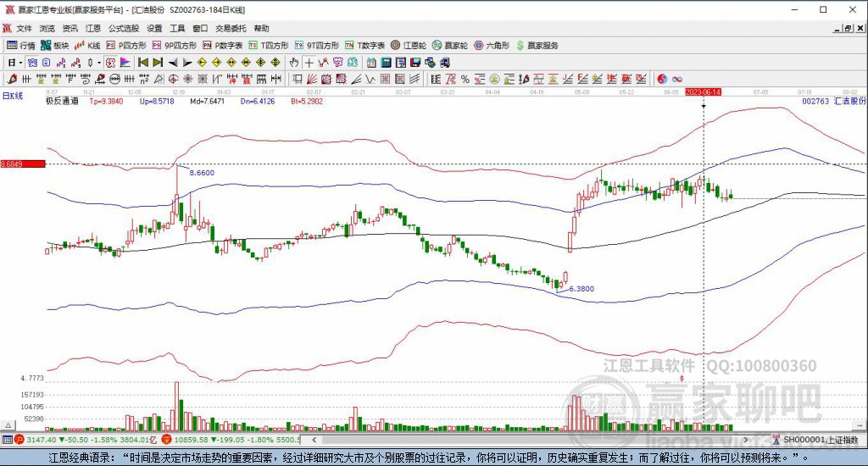Jump to first bar with green skip-back button
This screenshot has width=868, height=466.
click(142, 63)
